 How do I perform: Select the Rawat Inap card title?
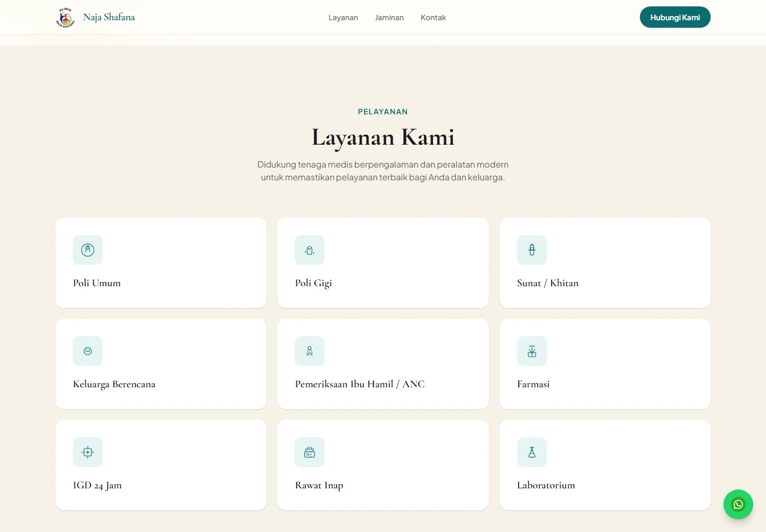coord(319,485)
